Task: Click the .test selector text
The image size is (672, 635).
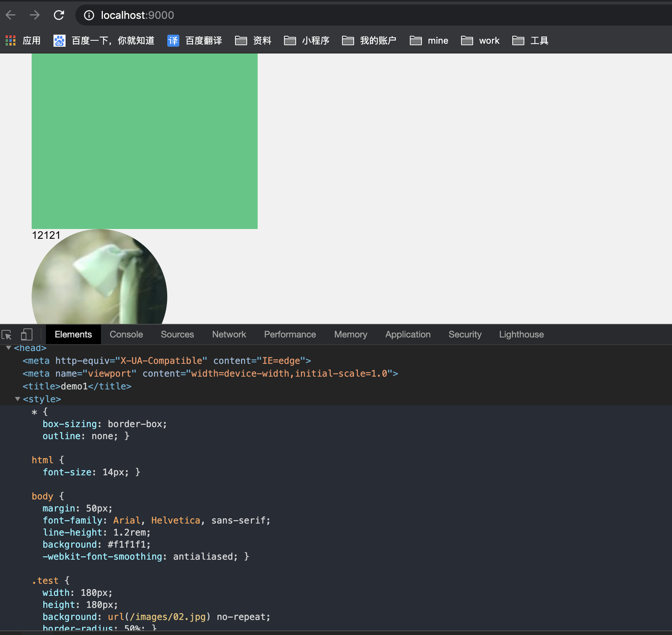Action: (45, 581)
